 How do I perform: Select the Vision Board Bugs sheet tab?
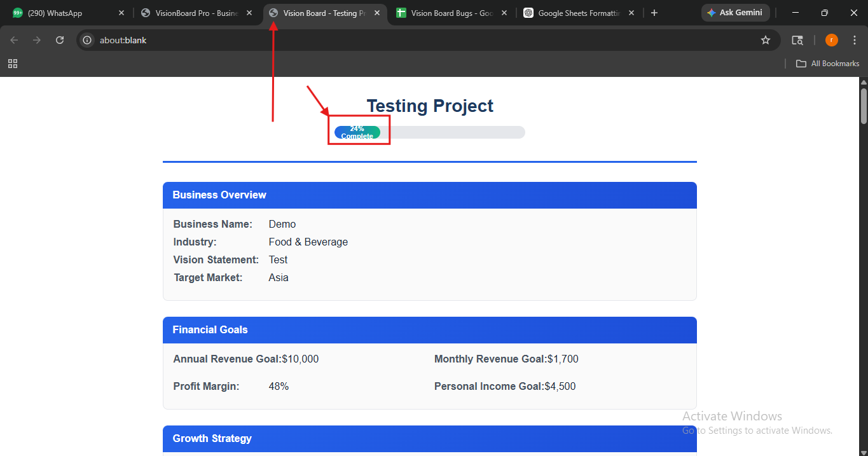(452, 13)
